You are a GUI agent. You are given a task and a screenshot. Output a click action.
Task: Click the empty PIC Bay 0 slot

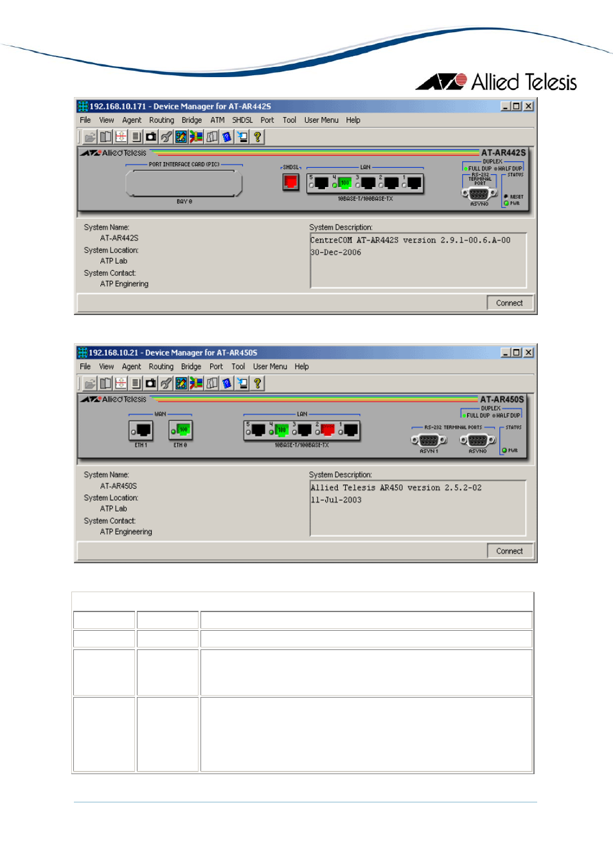pyautogui.click(x=184, y=184)
